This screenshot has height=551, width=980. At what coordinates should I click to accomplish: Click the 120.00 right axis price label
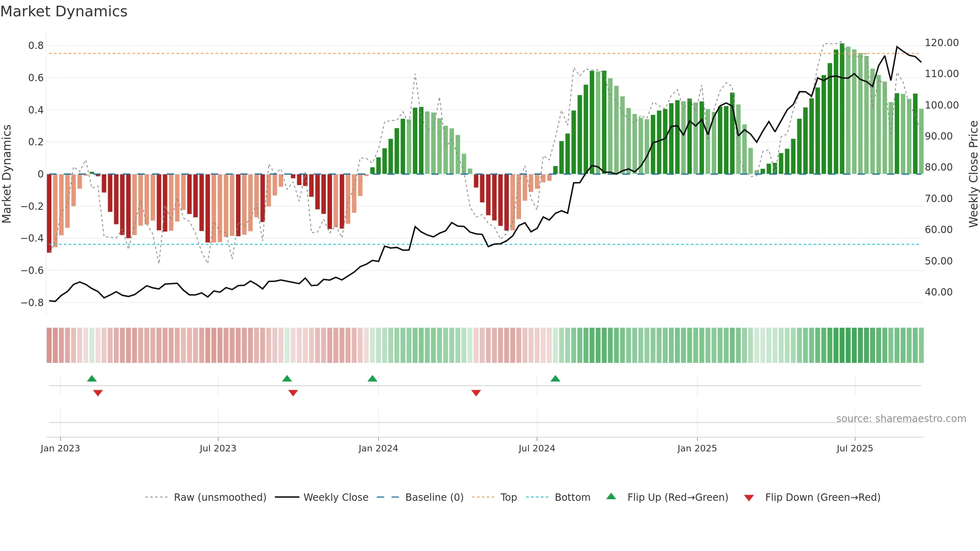[x=942, y=43]
